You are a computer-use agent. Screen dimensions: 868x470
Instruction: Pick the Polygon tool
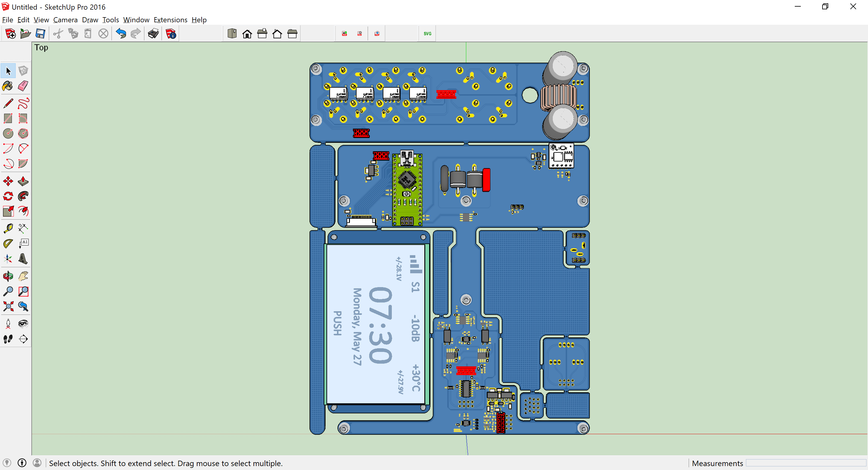coord(23,133)
